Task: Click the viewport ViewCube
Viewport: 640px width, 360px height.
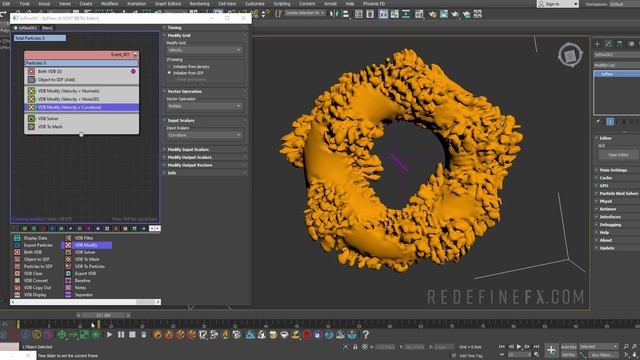Action: click(570, 55)
